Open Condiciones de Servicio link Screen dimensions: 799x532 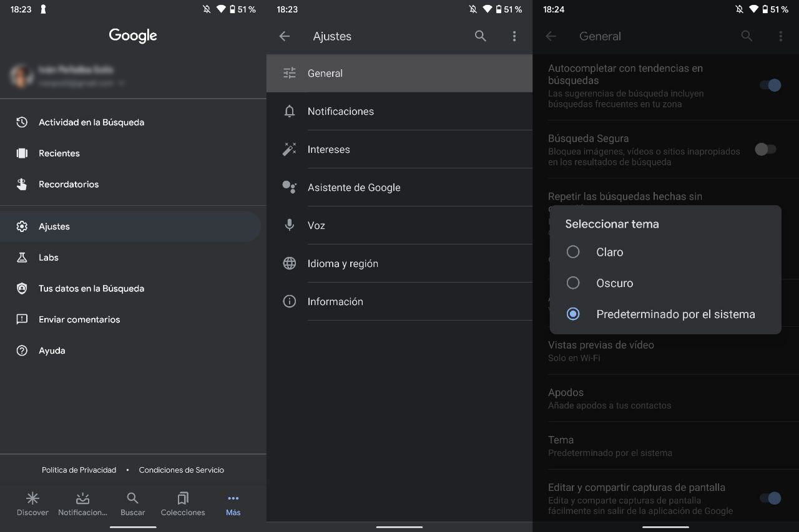[x=182, y=470]
